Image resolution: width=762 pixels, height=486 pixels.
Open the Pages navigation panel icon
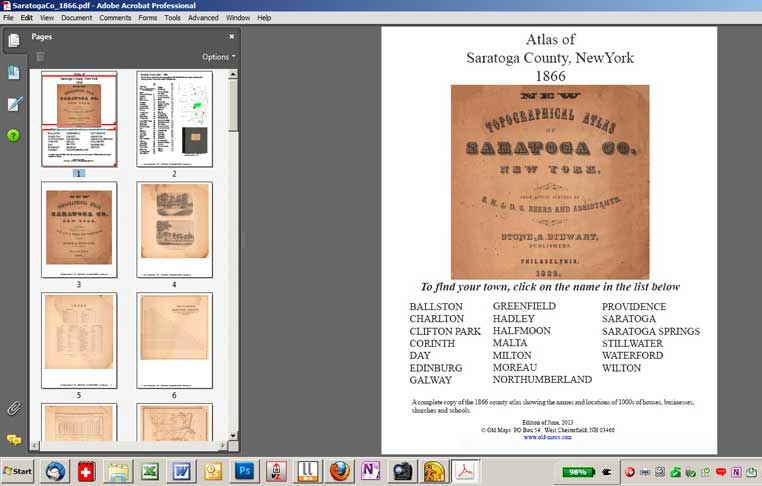(14, 40)
